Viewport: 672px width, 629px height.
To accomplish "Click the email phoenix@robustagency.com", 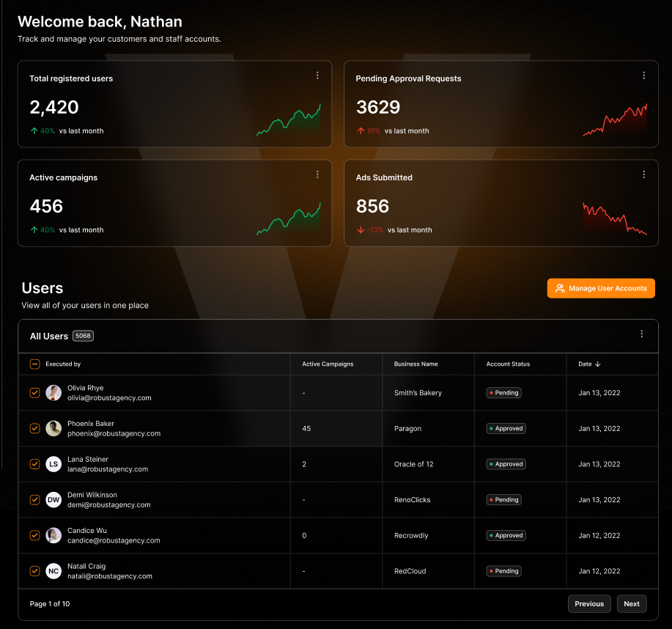I will (114, 433).
